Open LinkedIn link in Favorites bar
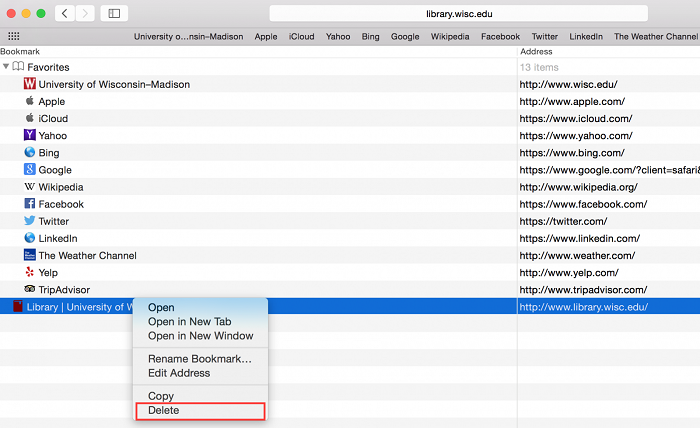The width and height of the screenshot is (700, 428). [x=586, y=37]
